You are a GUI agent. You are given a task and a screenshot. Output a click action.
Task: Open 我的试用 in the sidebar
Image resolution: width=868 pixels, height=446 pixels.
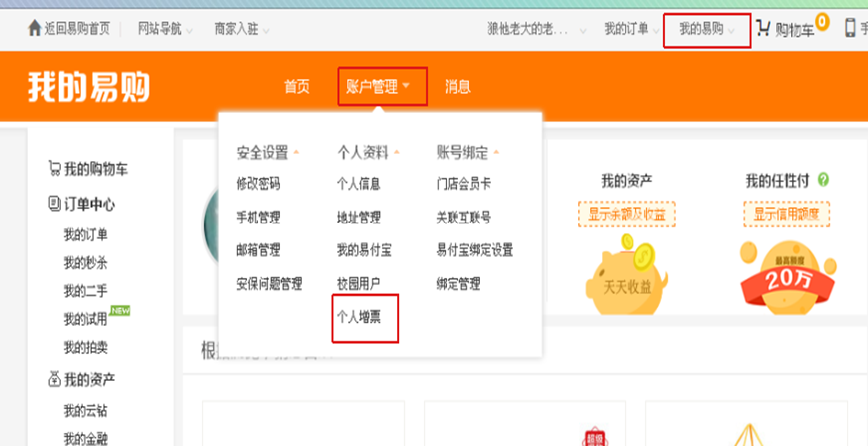[85, 319]
